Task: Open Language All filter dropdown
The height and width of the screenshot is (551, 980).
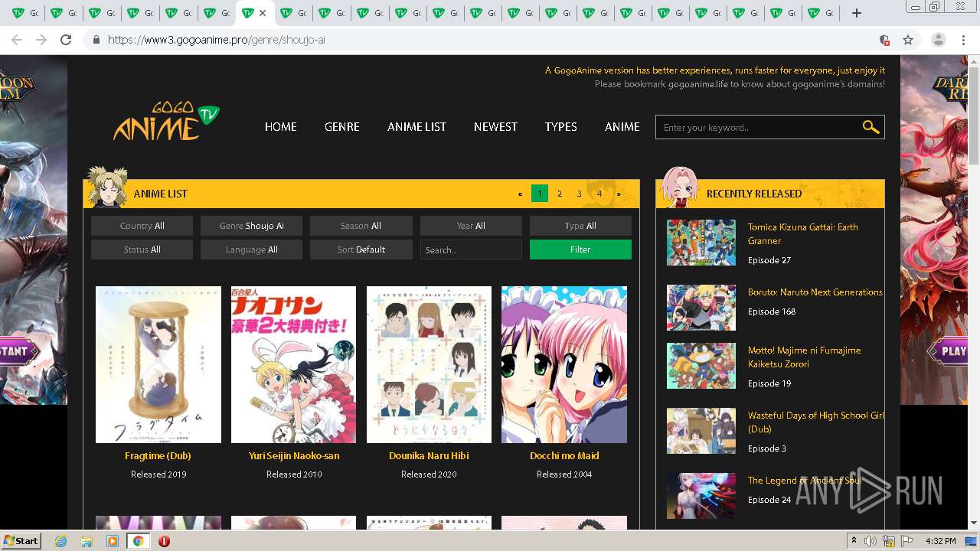Action: (251, 249)
